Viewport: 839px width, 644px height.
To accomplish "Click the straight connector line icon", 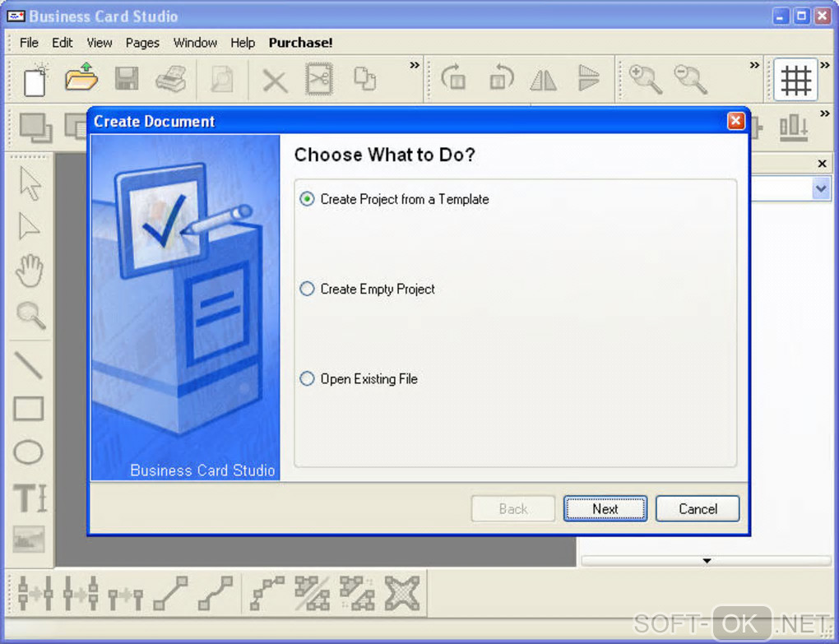I will [x=171, y=593].
